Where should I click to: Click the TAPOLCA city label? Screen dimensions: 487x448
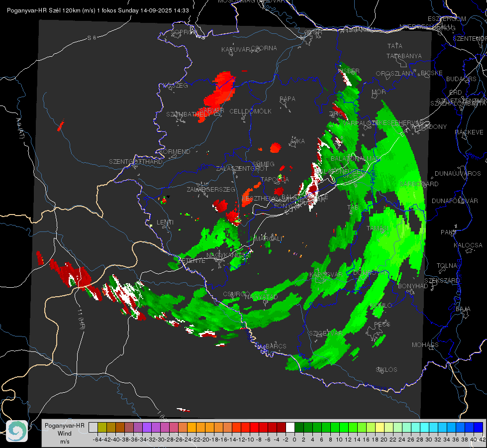pyautogui.click(x=275, y=179)
